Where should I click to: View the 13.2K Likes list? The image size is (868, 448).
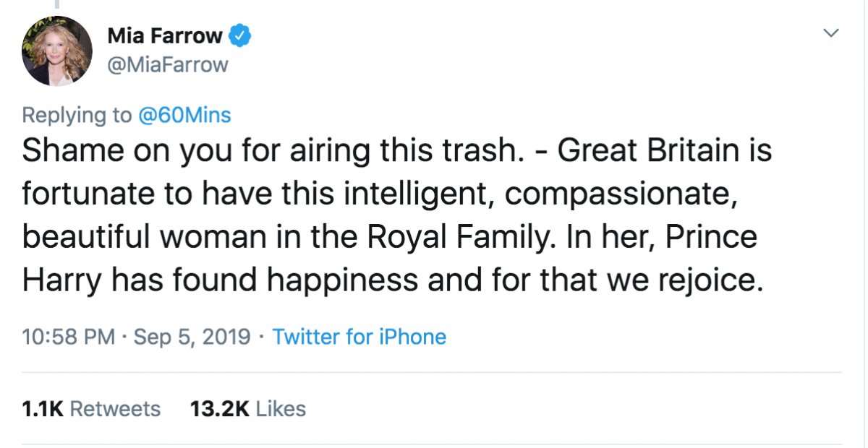(x=247, y=409)
